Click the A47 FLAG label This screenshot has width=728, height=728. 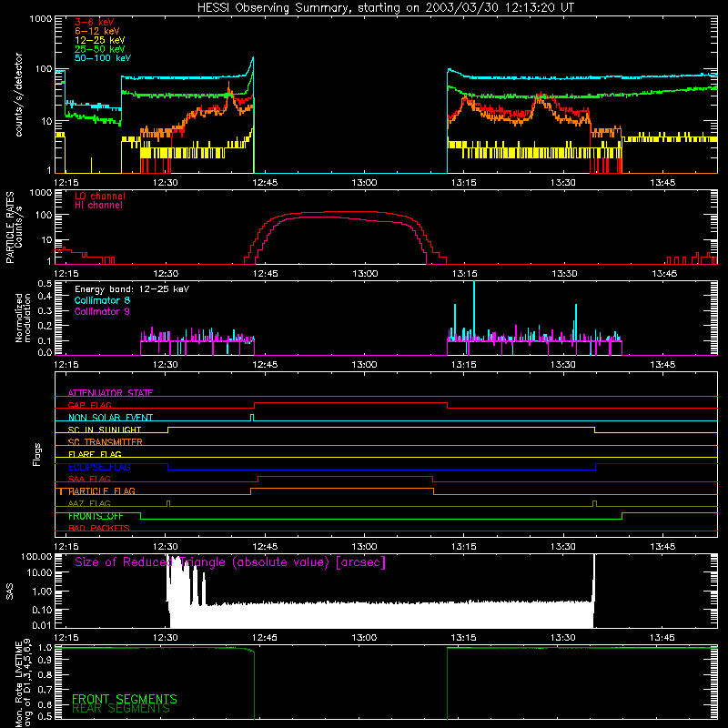89,503
